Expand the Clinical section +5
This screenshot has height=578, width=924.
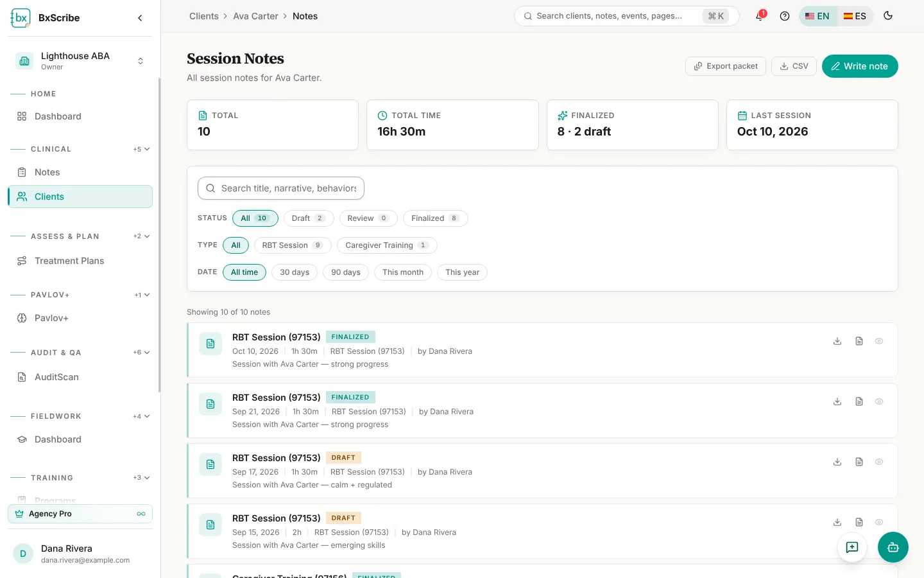pyautogui.click(x=142, y=149)
